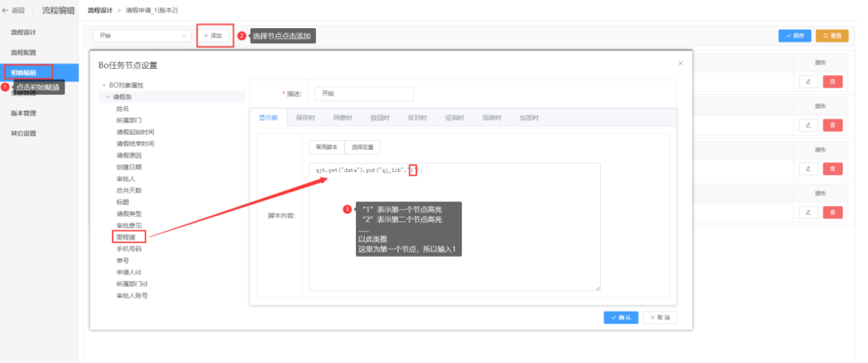Viewport: 868px width, 363px height.
Task: Select 请假原因 in the attribute tree
Action: click(x=129, y=155)
